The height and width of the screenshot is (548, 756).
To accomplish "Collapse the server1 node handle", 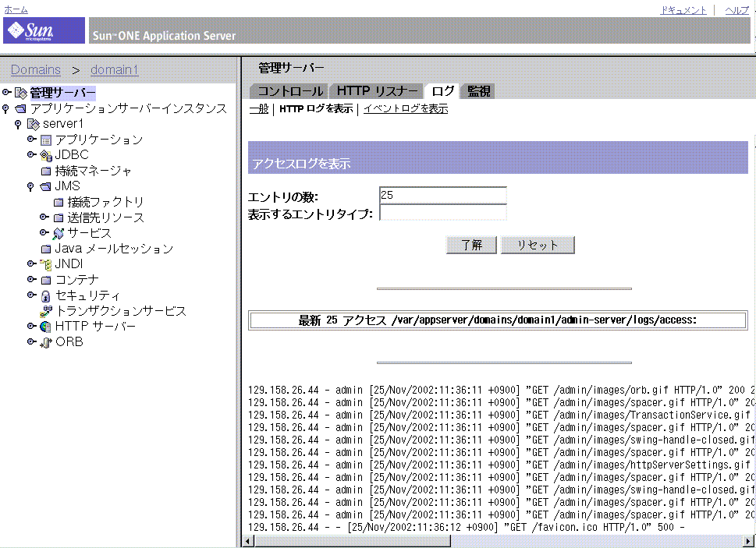I will coord(18,125).
